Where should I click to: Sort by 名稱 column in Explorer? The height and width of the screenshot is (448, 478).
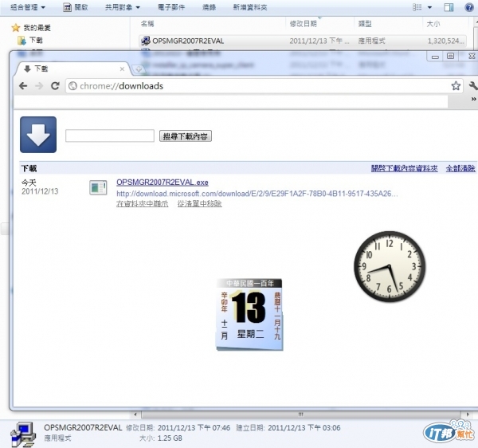click(147, 23)
